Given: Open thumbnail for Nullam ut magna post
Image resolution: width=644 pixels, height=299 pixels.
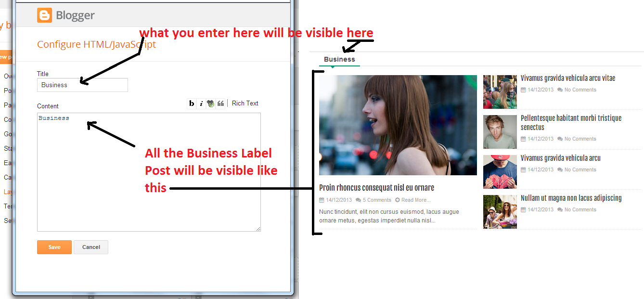Looking at the screenshot, I should tap(500, 211).
